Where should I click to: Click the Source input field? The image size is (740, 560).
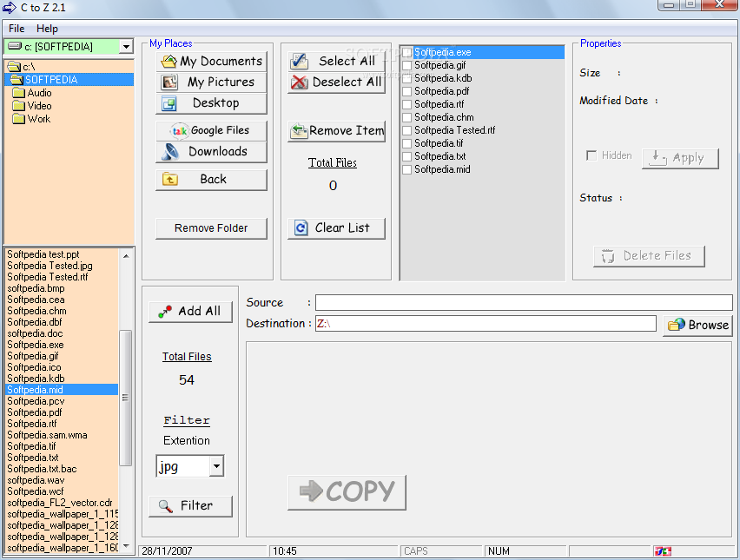pyautogui.click(x=524, y=302)
